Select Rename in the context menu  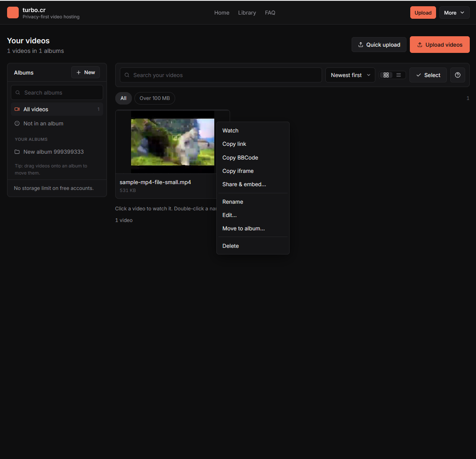(x=253, y=202)
